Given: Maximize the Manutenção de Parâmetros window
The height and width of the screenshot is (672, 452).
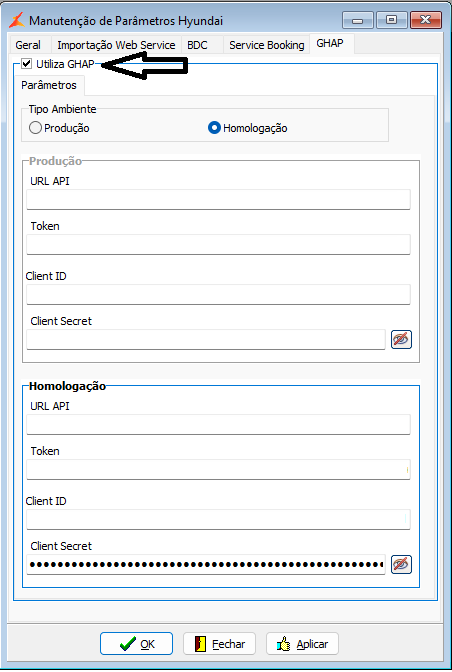Looking at the screenshot, I should 391,20.
